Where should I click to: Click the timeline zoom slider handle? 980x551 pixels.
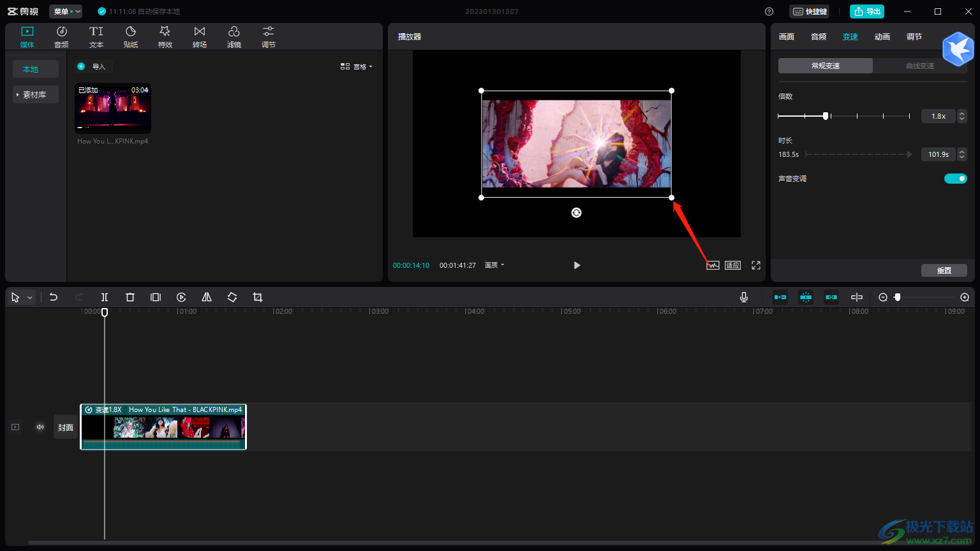(x=897, y=297)
